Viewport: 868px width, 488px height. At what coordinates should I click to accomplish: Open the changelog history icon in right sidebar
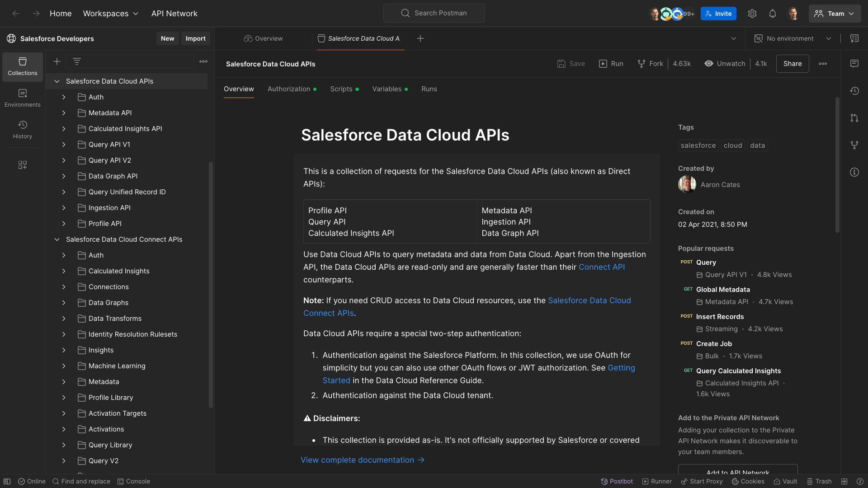854,91
